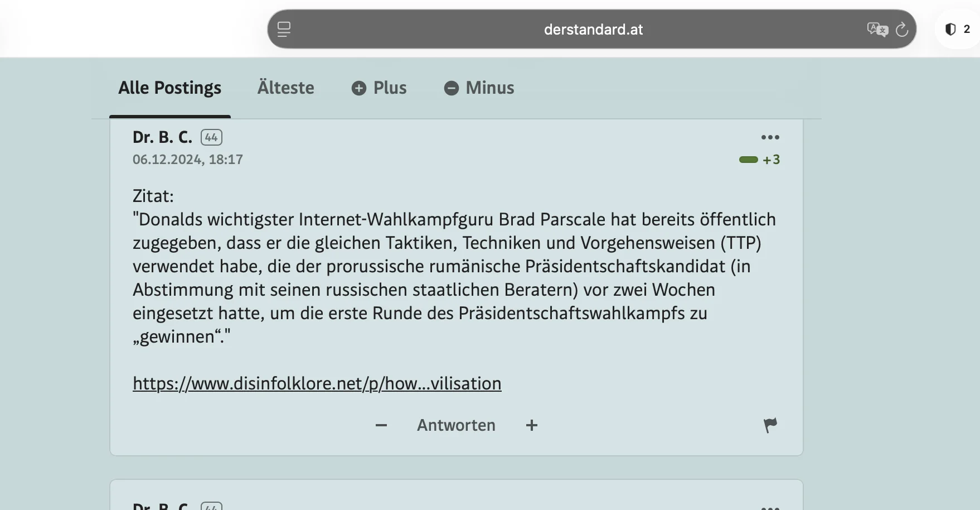
Task: Open Reader view from the address bar
Action: pos(284,29)
